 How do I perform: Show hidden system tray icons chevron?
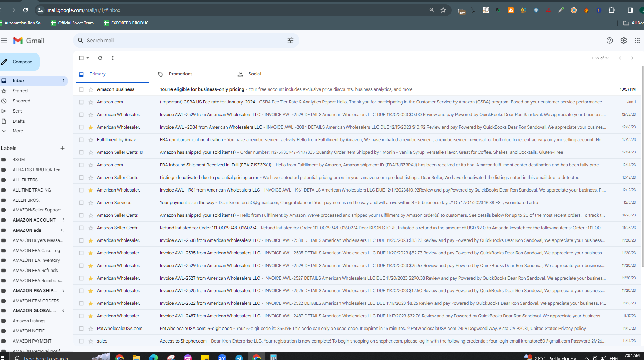pos(587,358)
